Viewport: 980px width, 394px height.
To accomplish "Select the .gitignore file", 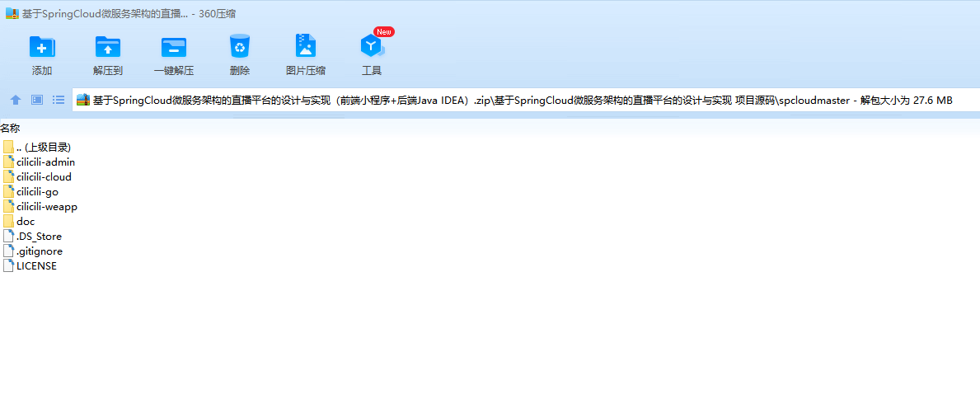I will tap(32, 251).
